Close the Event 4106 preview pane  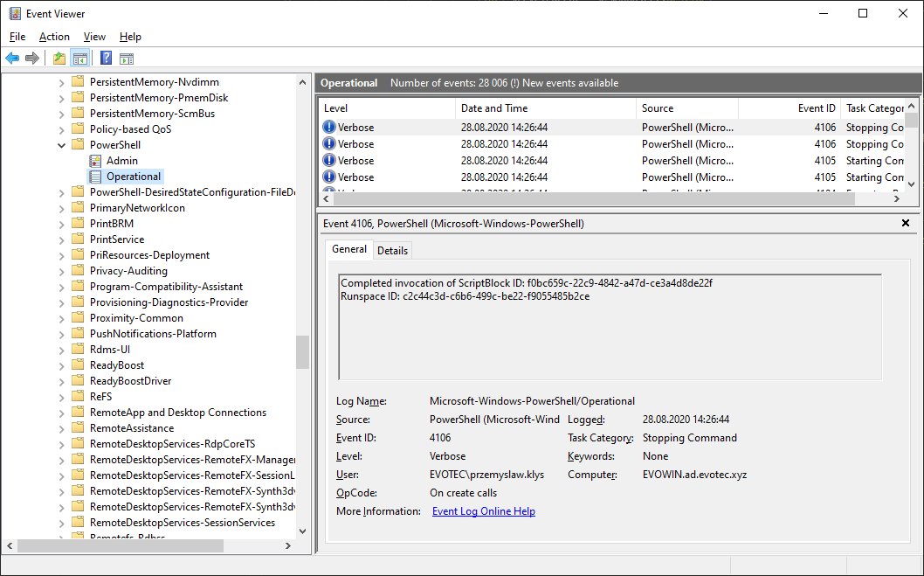[x=904, y=223]
